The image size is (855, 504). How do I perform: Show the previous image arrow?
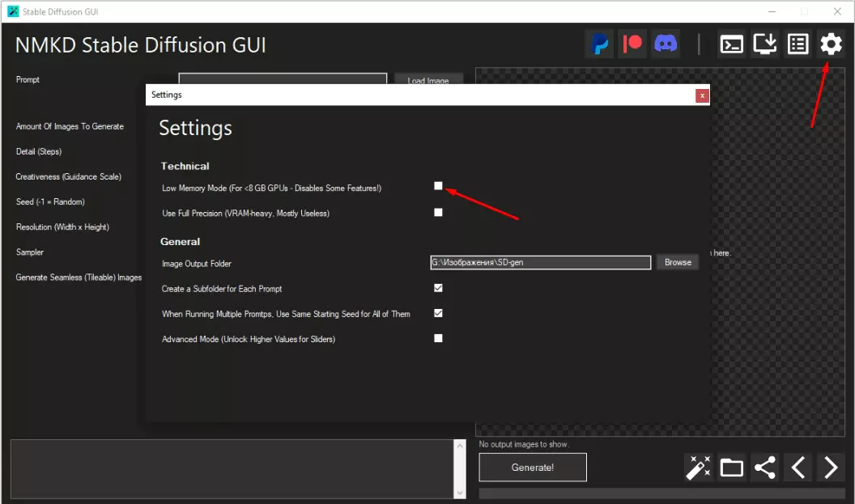tap(798, 468)
